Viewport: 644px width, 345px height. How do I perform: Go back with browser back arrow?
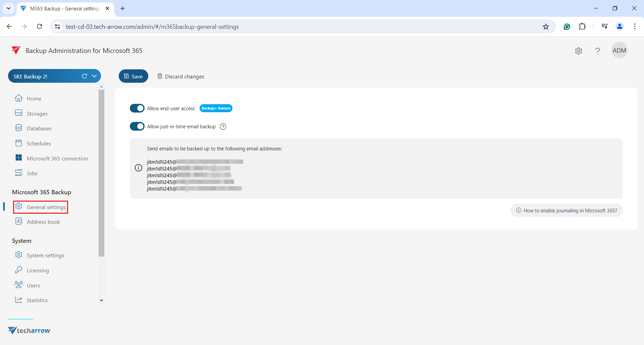[x=9, y=26]
